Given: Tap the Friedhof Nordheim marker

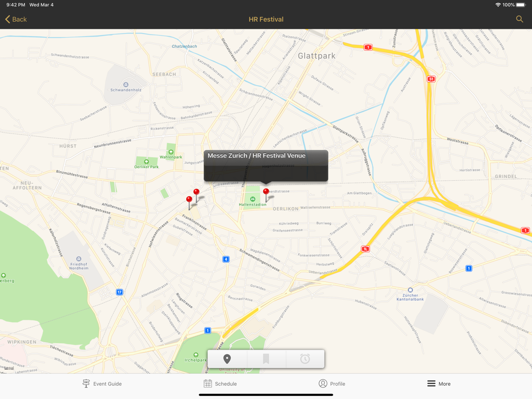Looking at the screenshot, I should pos(79,259).
